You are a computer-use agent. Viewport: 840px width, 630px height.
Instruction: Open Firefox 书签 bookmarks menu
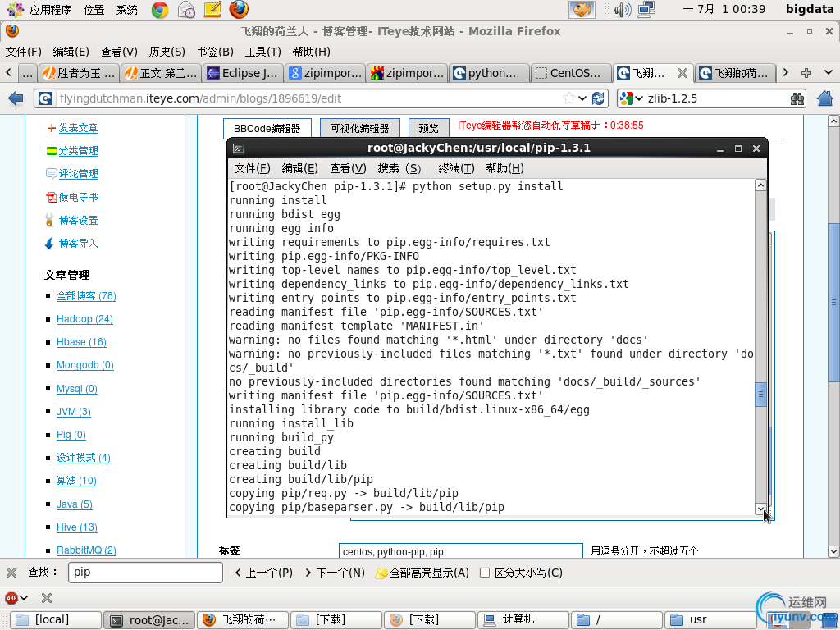pyautogui.click(x=215, y=52)
